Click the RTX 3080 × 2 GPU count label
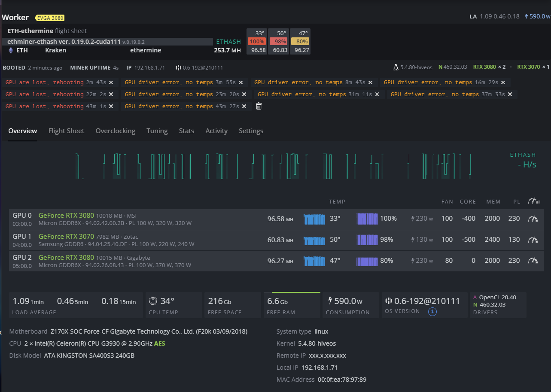Screen dimensions: 551x392 (489, 67)
